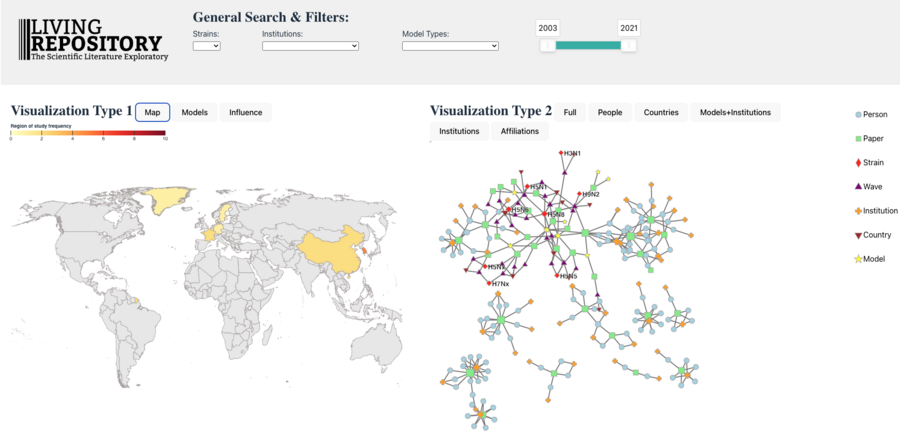Select the H5N8 strain node

[544, 214]
